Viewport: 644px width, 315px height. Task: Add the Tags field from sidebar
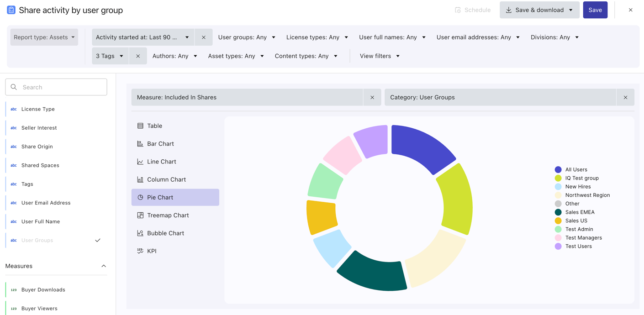pos(27,184)
